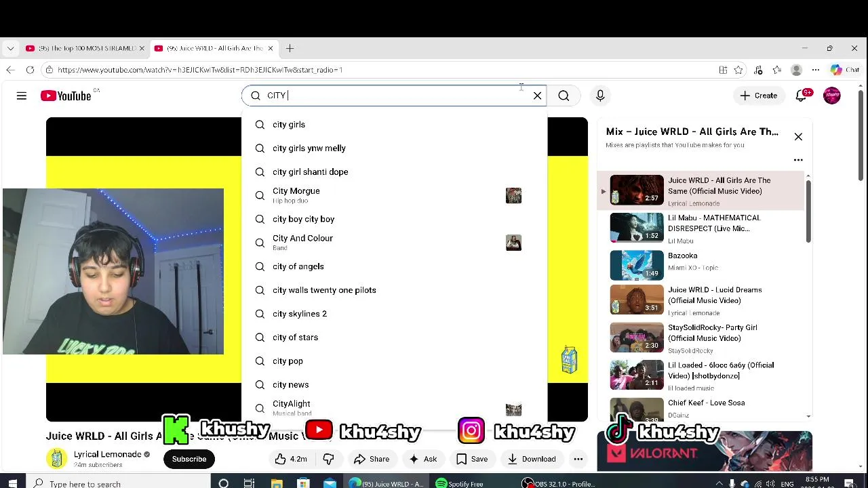The width and height of the screenshot is (868, 488).
Task: Click City And Colour suggestion thumbnail
Action: click(x=513, y=243)
